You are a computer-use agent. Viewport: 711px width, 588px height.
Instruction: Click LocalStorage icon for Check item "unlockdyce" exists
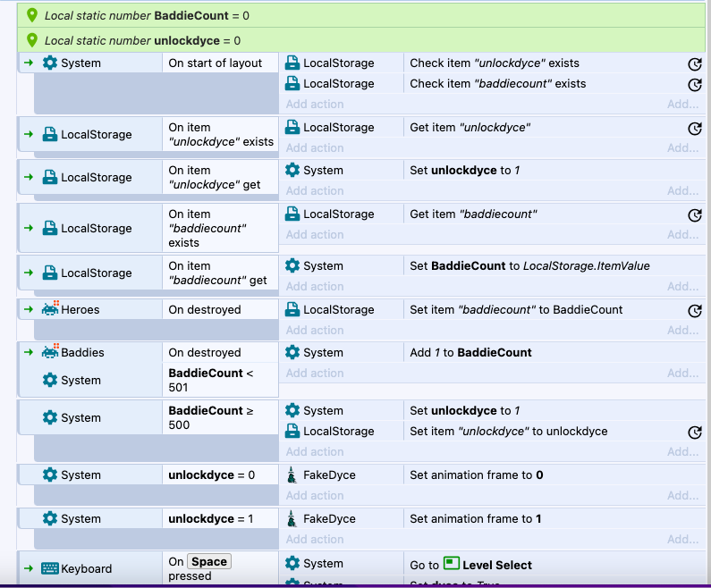292,63
